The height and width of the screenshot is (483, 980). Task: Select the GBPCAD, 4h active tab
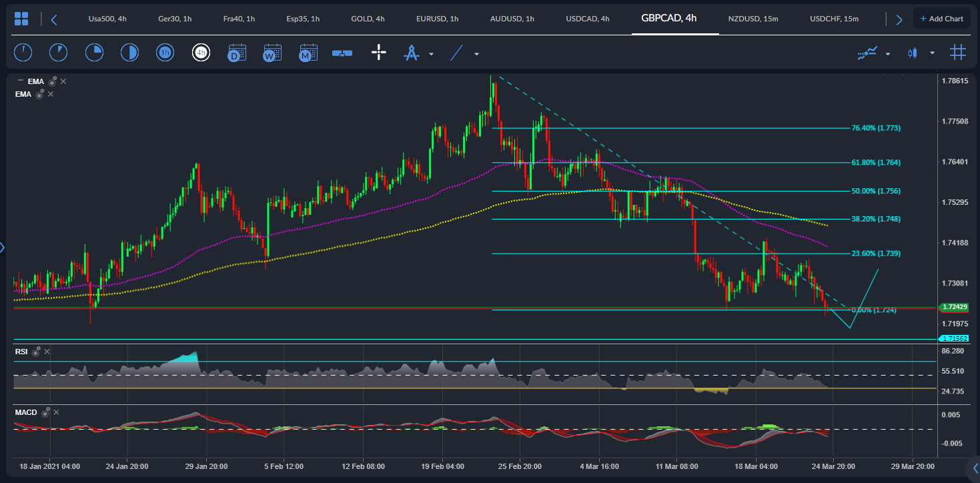[x=668, y=18]
